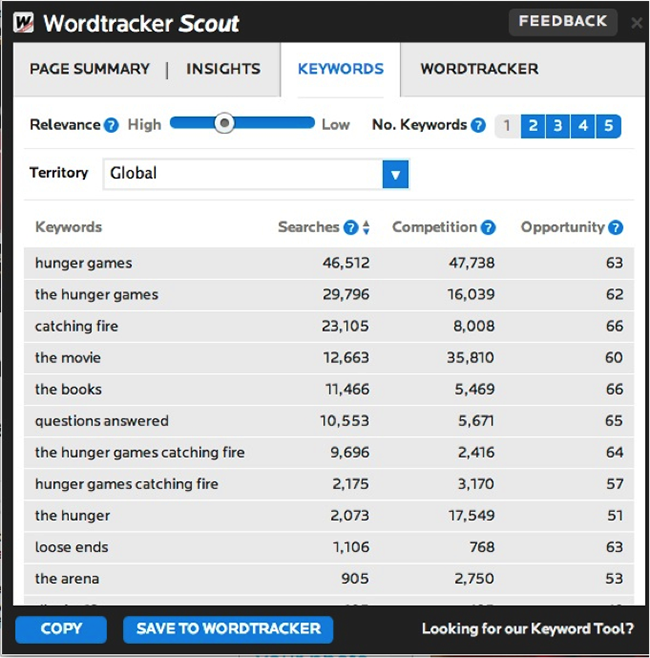Image resolution: width=650 pixels, height=658 pixels.
Task: Select the 'catching fire' keyword
Action: click(76, 326)
